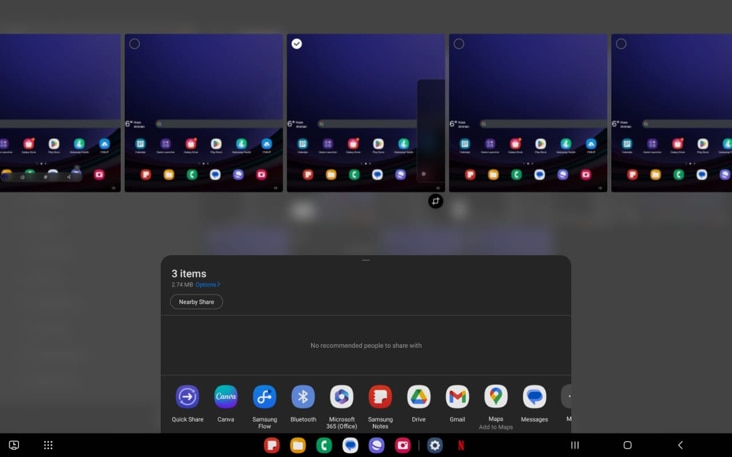Open My Files from taskbar
Screen dimensions: 732x457
[x=298, y=445]
